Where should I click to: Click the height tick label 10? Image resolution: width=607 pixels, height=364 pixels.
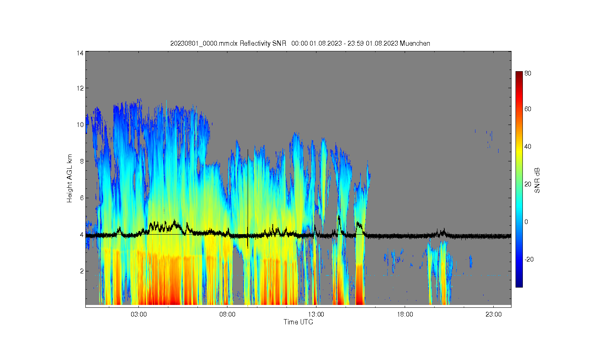(x=80, y=125)
